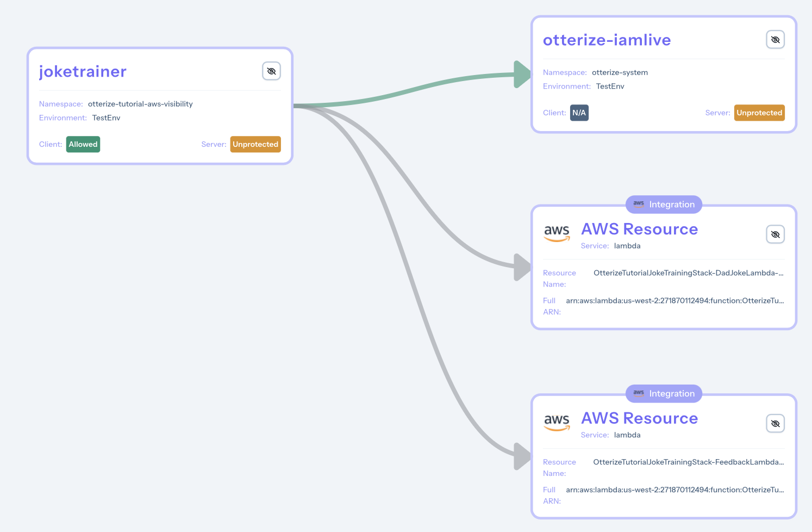Select green arrowhead pointing to otterize-iamlive
Image resolution: width=812 pixels, height=532 pixels.
[523, 74]
